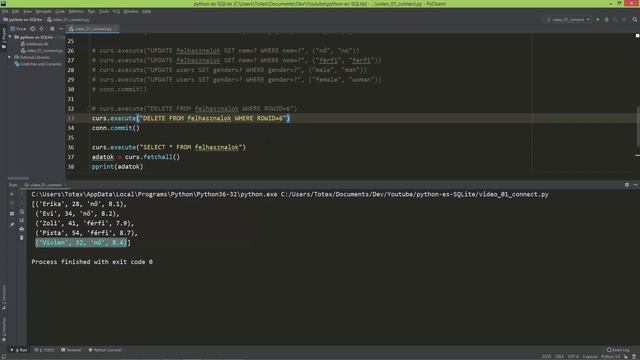640x360 pixels.
Task: Open the Navigate menu
Action: click(x=43, y=11)
